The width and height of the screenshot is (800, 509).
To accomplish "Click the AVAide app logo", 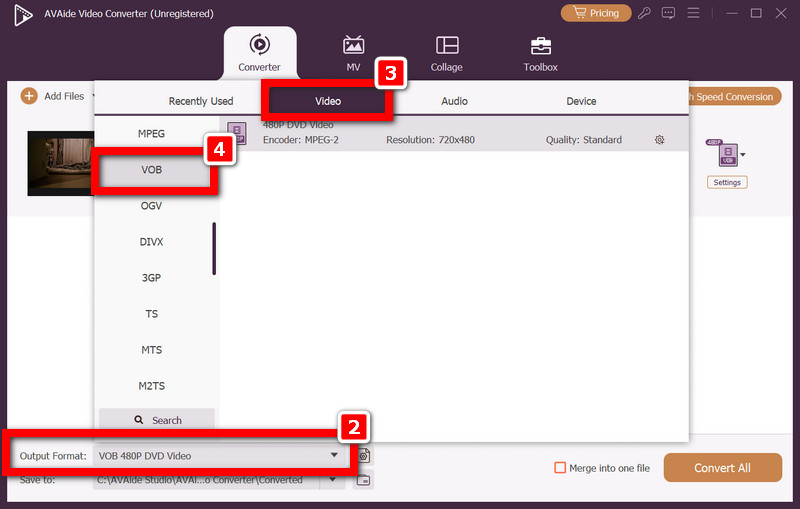I will (x=23, y=15).
